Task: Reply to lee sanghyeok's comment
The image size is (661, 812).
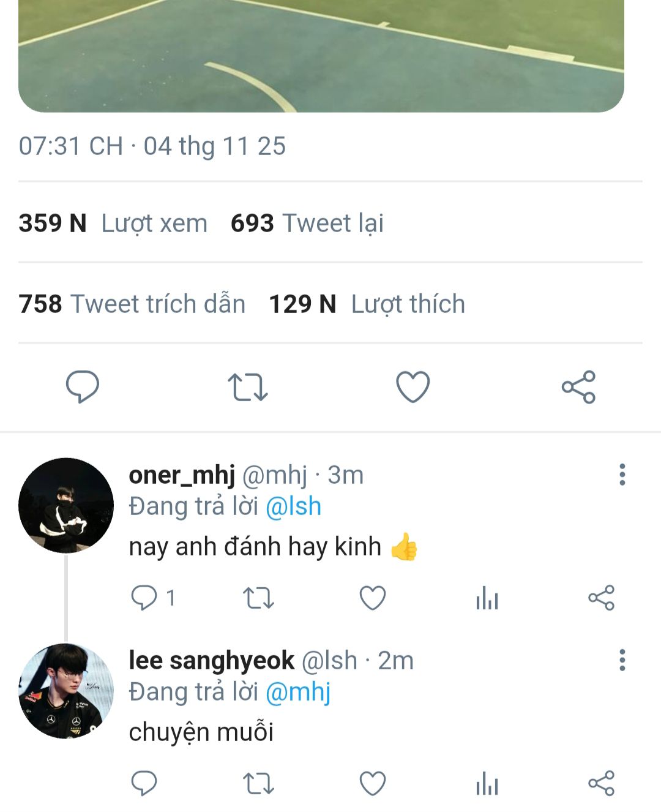Action: (x=144, y=783)
